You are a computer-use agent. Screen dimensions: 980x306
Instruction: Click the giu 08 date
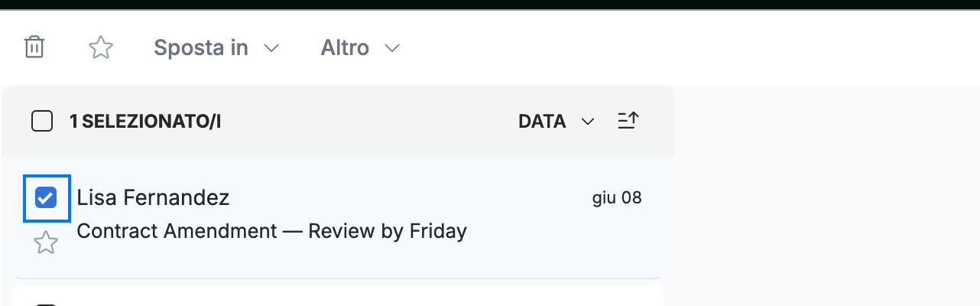tap(617, 198)
